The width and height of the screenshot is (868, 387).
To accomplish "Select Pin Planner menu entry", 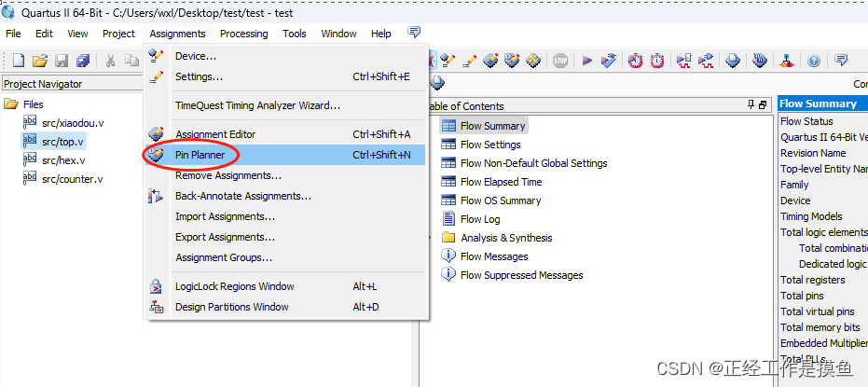I will [x=286, y=155].
